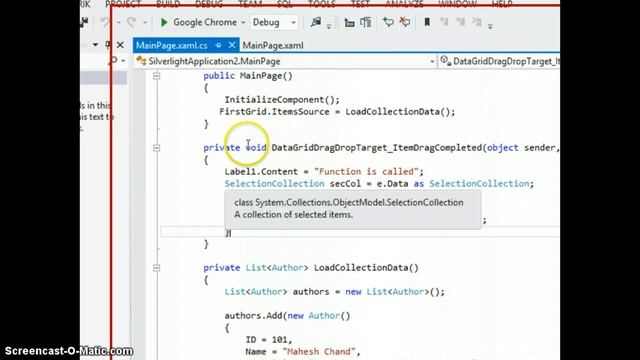Image resolution: width=640 pixels, height=360 pixels.
Task: Click the Redo toolbar icon
Action: pos(131,22)
